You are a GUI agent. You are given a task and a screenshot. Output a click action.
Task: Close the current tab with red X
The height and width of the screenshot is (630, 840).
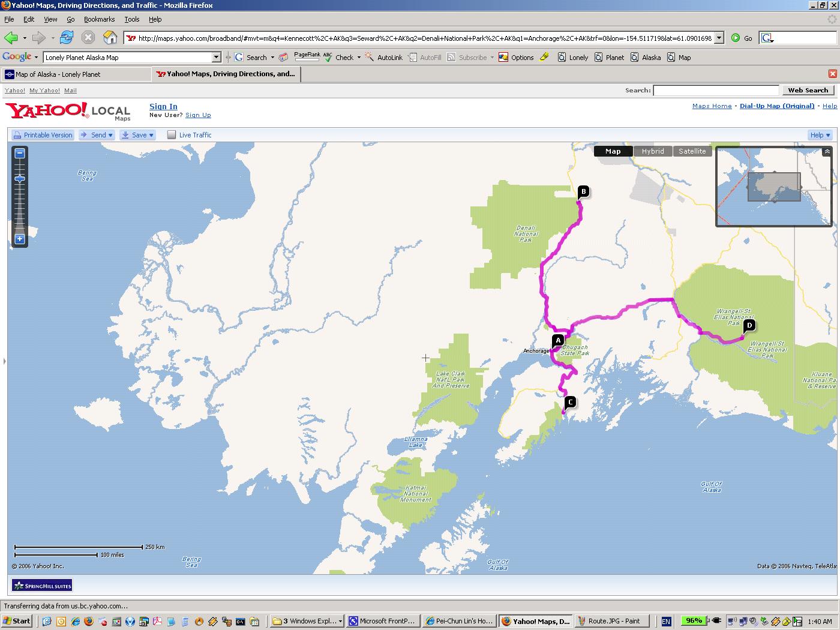click(x=832, y=74)
